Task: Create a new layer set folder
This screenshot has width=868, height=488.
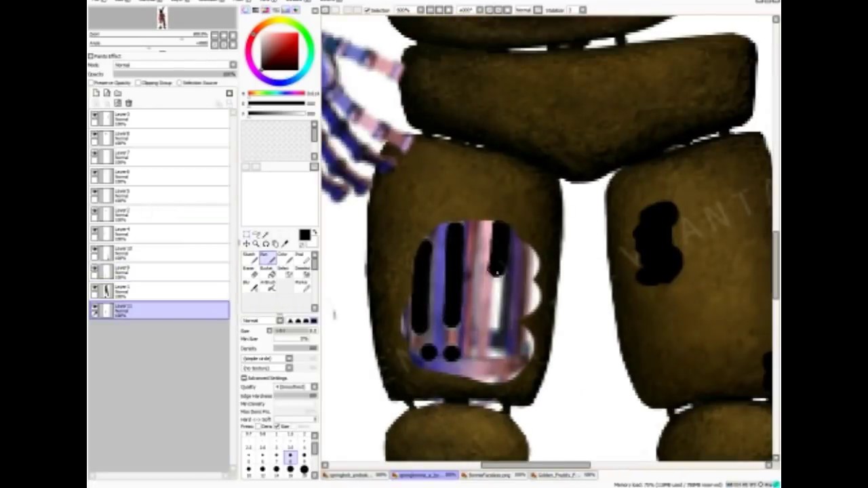Action: coord(118,93)
